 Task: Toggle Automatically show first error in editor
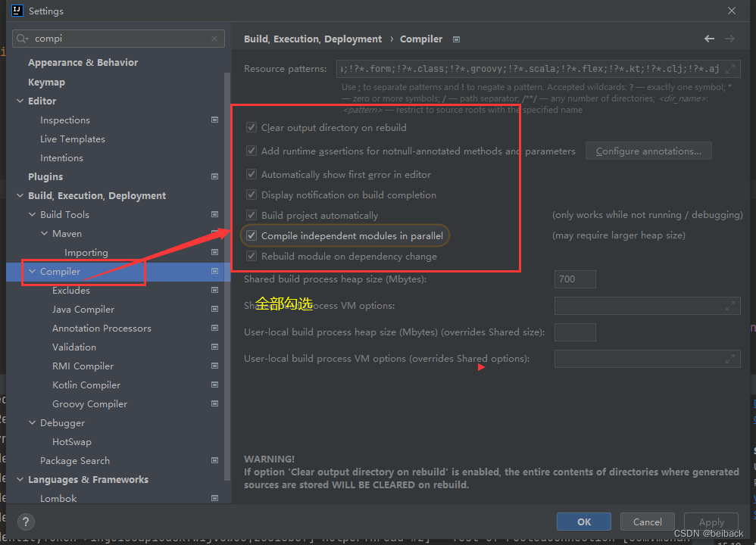(251, 174)
